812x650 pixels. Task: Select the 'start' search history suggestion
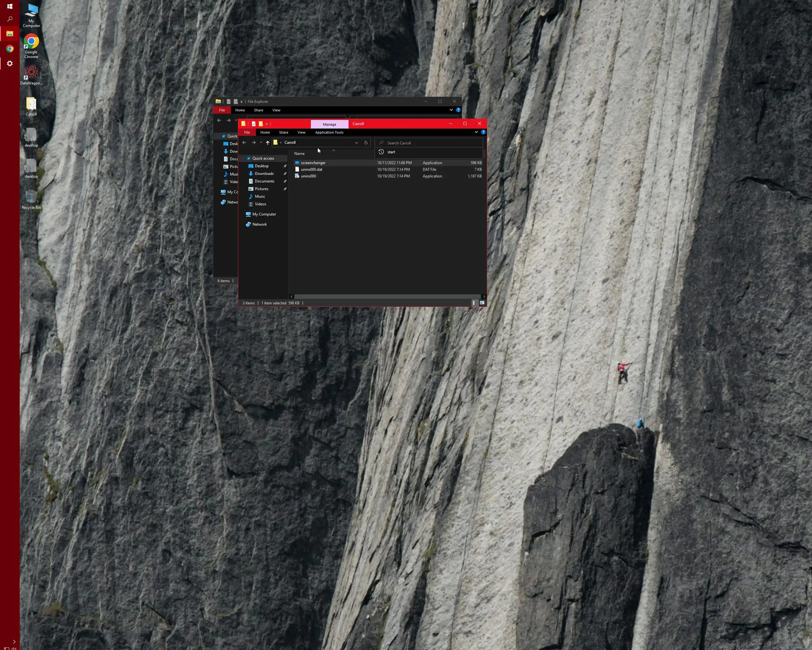(x=391, y=152)
